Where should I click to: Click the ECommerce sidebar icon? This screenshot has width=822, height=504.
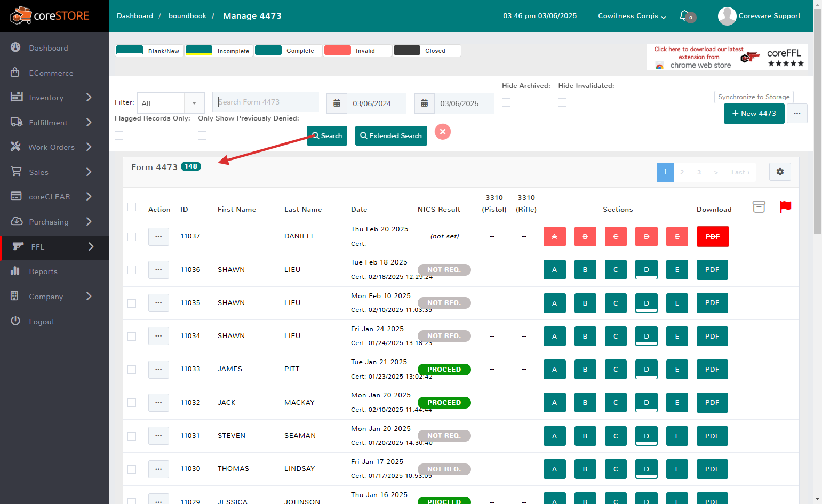(15, 73)
